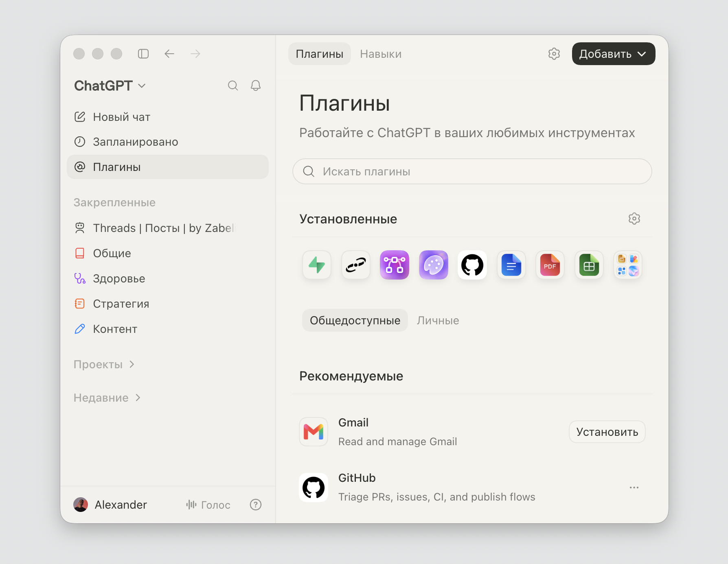Screen dimensions: 728x564
Task: Open the Контент pinned item
Action: [168, 329]
